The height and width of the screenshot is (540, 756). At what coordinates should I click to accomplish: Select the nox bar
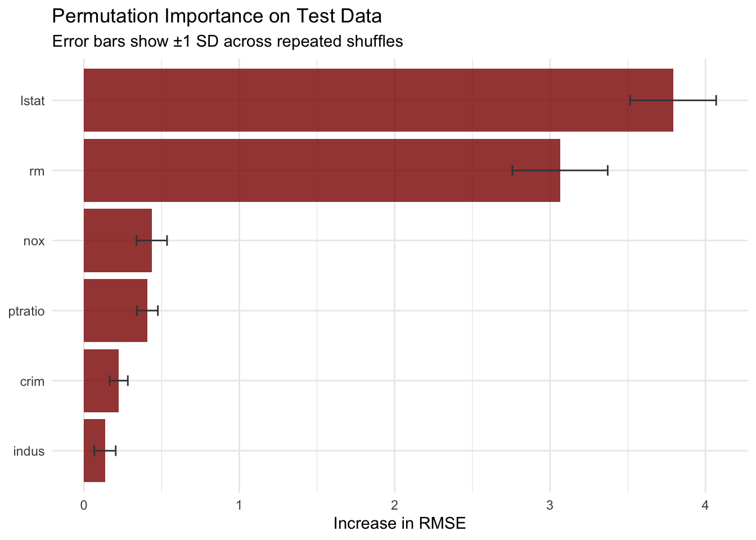[118, 241]
